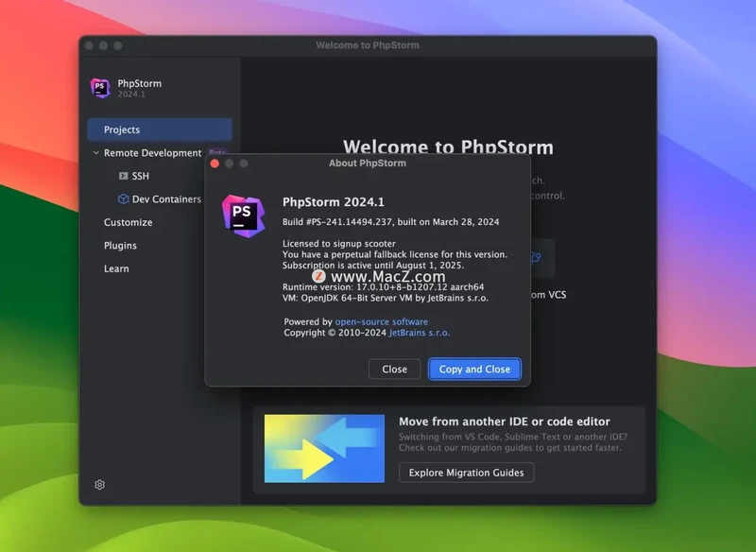Click the Welcome to PhpStorm heading
The width and height of the screenshot is (756, 552).
[448, 147]
